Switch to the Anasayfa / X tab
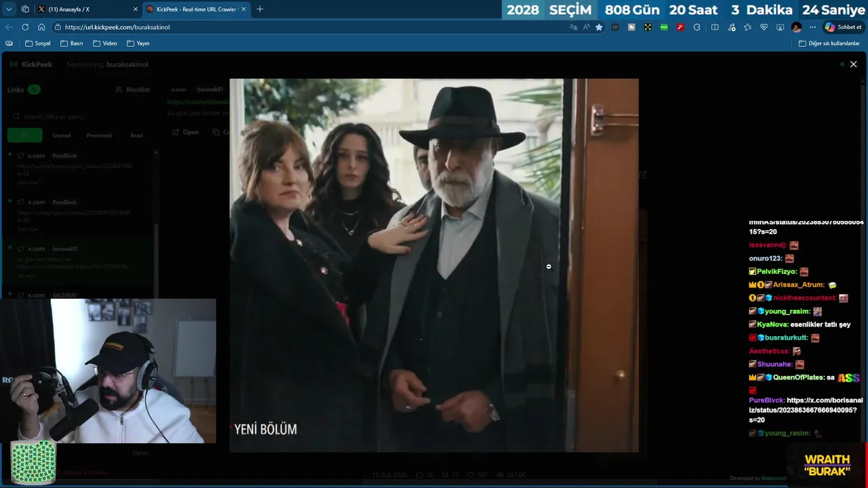The width and height of the screenshot is (868, 488). point(88,9)
